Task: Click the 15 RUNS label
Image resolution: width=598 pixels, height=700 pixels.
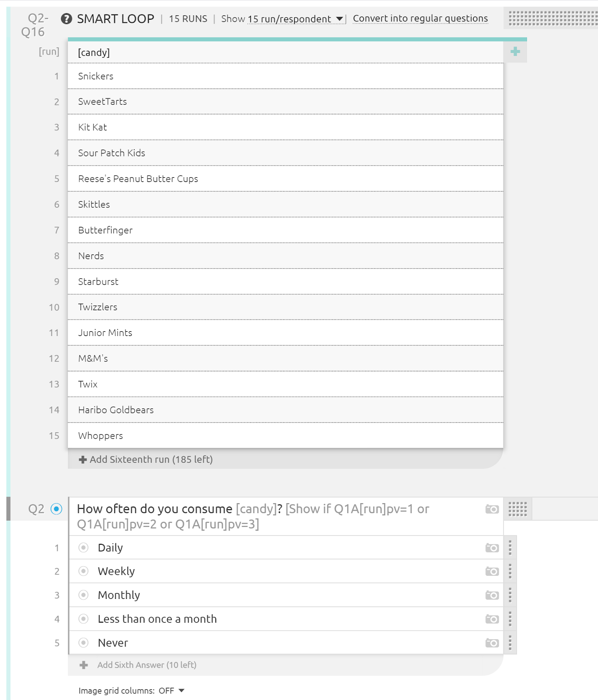Action: click(188, 19)
